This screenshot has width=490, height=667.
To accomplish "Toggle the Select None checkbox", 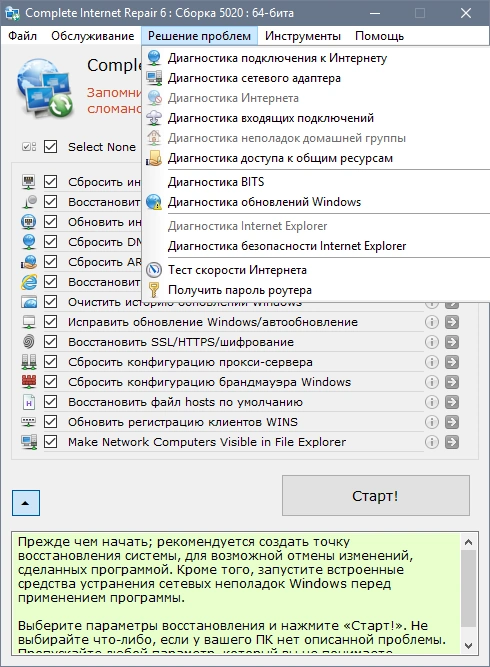I will (51, 147).
